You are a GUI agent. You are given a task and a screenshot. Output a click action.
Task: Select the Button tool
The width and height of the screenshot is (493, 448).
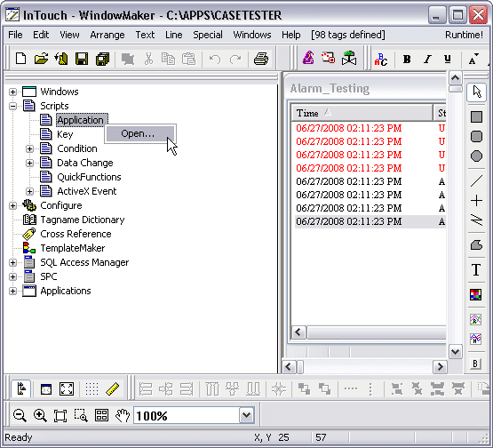click(x=475, y=364)
